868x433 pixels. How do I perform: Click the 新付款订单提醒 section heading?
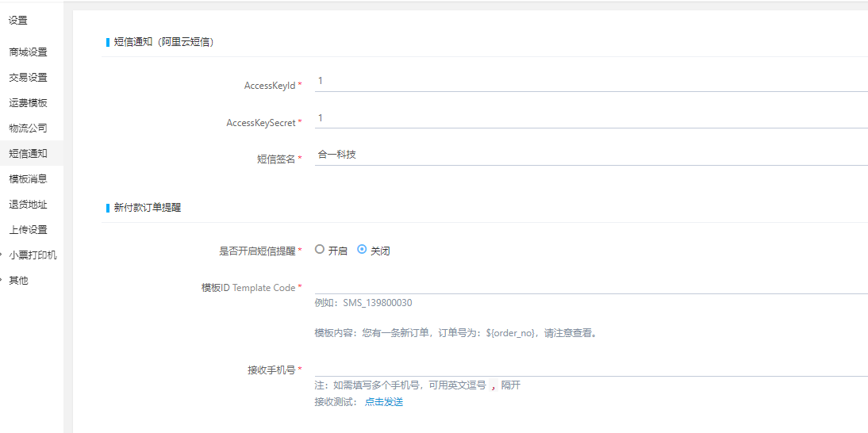click(x=148, y=208)
